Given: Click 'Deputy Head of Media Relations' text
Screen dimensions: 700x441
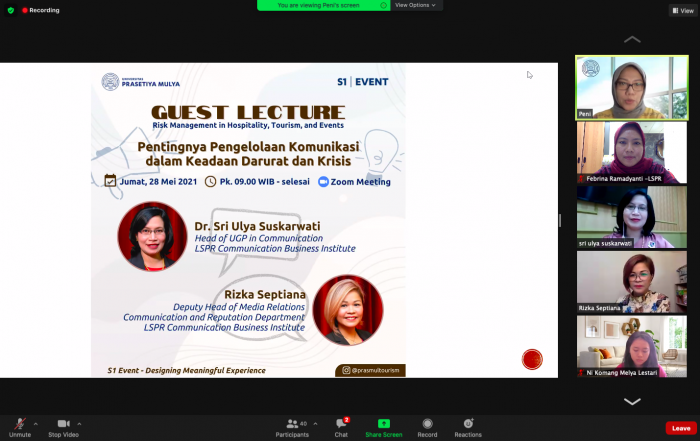Looking at the screenshot, I should pyautogui.click(x=239, y=307).
